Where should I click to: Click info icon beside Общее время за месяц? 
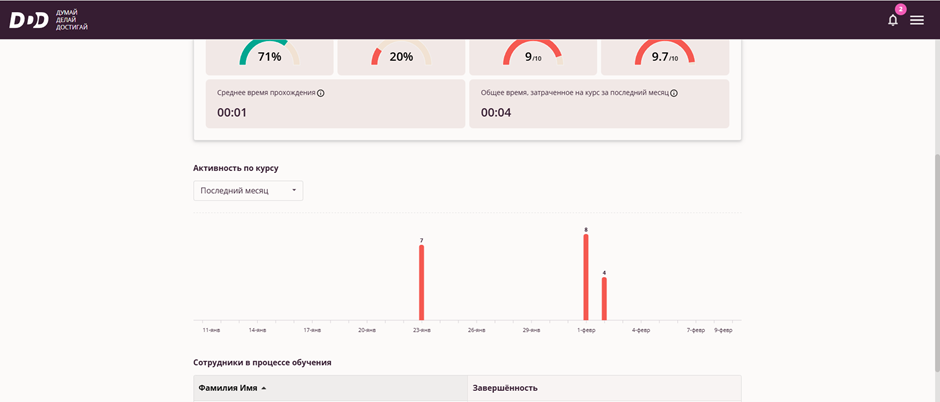tap(674, 93)
